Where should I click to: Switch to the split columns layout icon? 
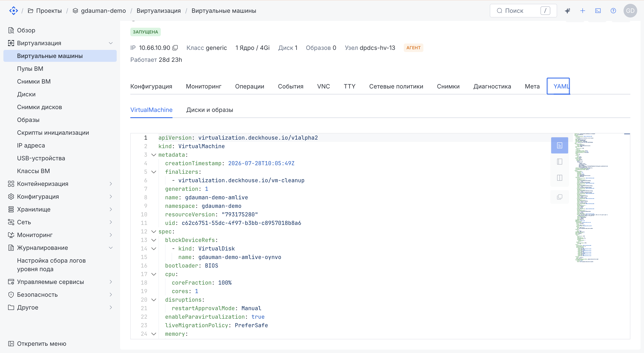pyautogui.click(x=559, y=178)
